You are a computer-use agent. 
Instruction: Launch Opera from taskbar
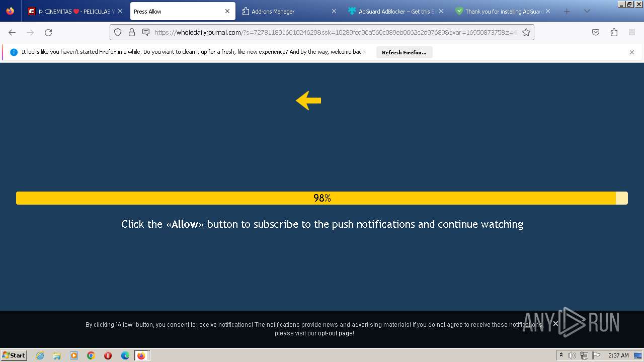pos(108,355)
